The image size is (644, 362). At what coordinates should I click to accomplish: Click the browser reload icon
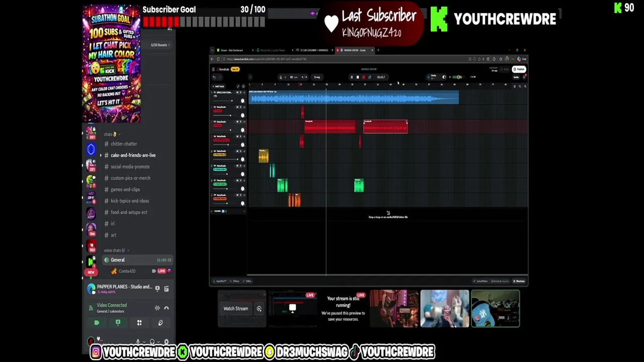click(x=218, y=59)
